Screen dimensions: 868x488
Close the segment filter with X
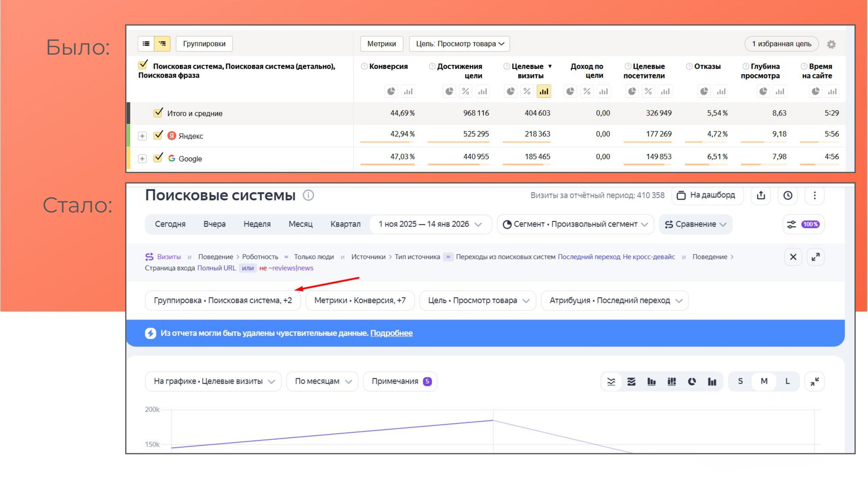click(x=793, y=257)
